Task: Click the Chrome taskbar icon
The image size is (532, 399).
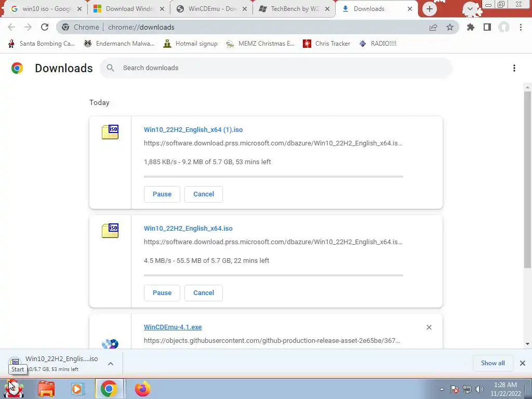Action: point(109,389)
